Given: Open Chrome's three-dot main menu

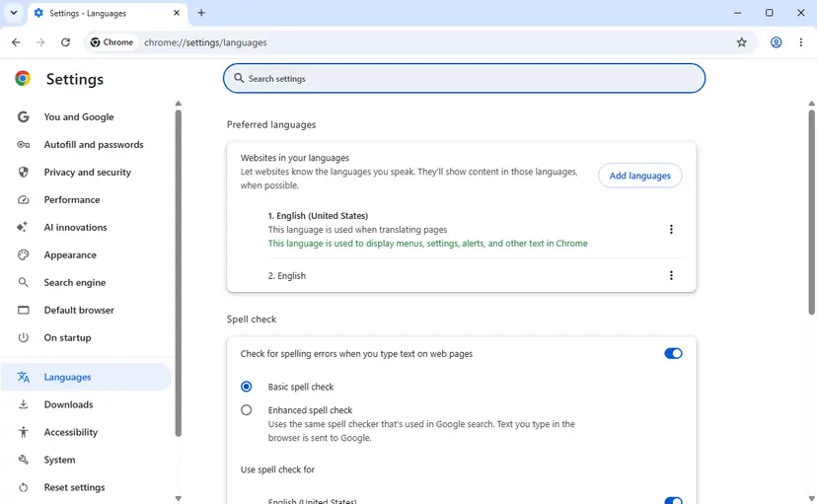Looking at the screenshot, I should click(801, 42).
